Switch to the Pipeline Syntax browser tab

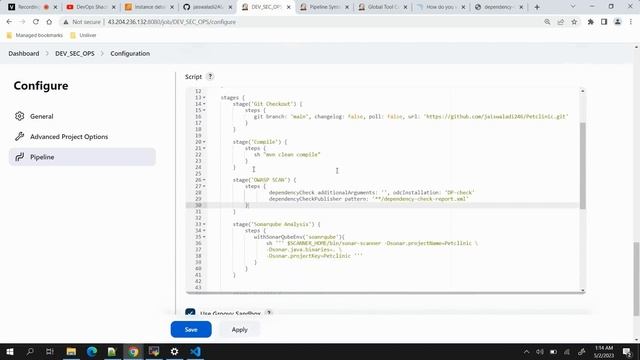click(324, 7)
